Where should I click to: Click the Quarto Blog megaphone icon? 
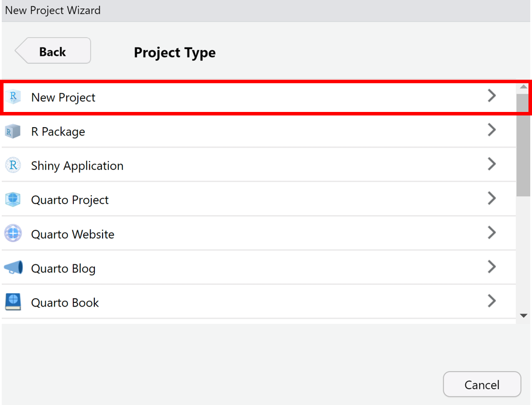(x=13, y=268)
